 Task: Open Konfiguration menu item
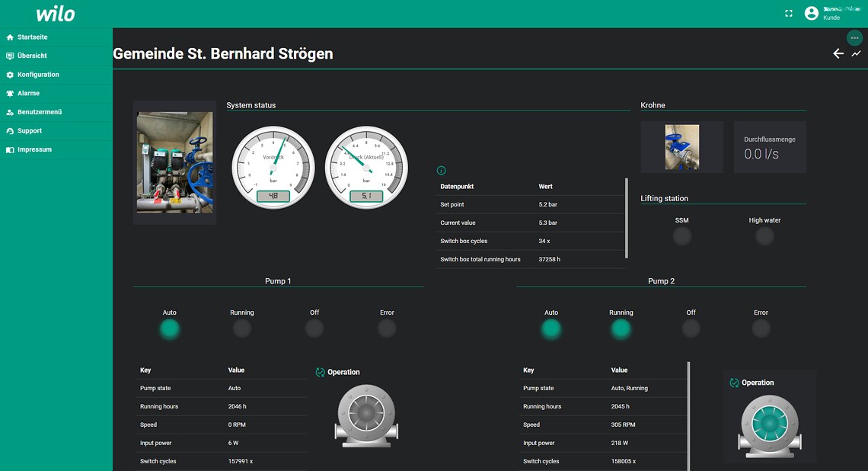(38, 75)
